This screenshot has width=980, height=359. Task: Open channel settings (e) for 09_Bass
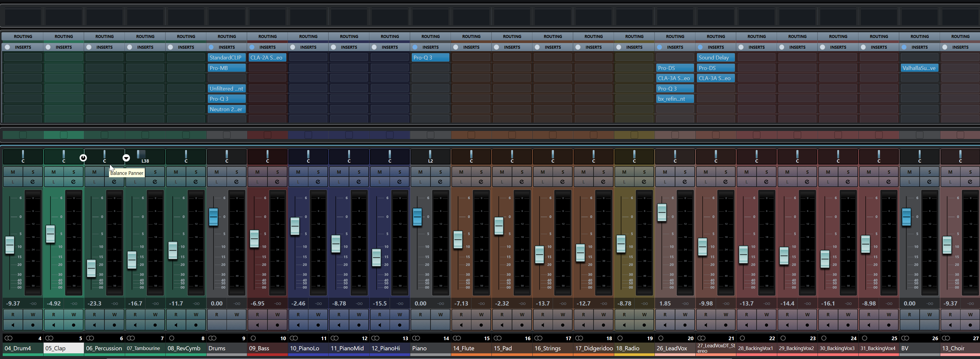point(277,182)
